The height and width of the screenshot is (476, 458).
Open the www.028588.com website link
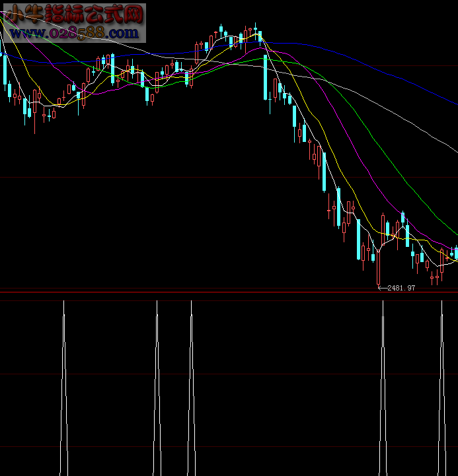pos(74,32)
